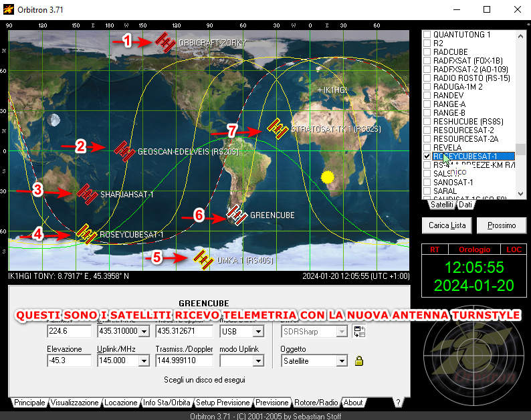Click the satellite list scrollbar thumb
Viewport: 531px width, 420px height.
(x=520, y=149)
